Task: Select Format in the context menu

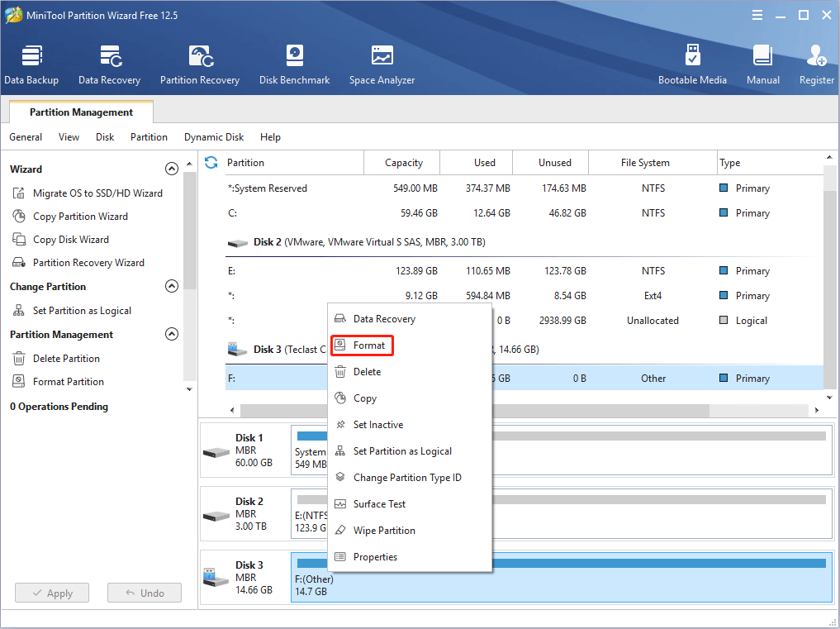Action: (365, 345)
